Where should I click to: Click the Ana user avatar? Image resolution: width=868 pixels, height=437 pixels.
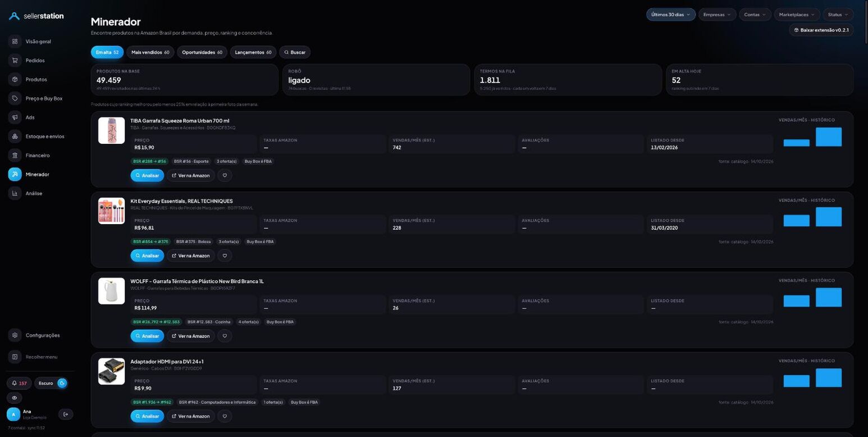coord(13,415)
